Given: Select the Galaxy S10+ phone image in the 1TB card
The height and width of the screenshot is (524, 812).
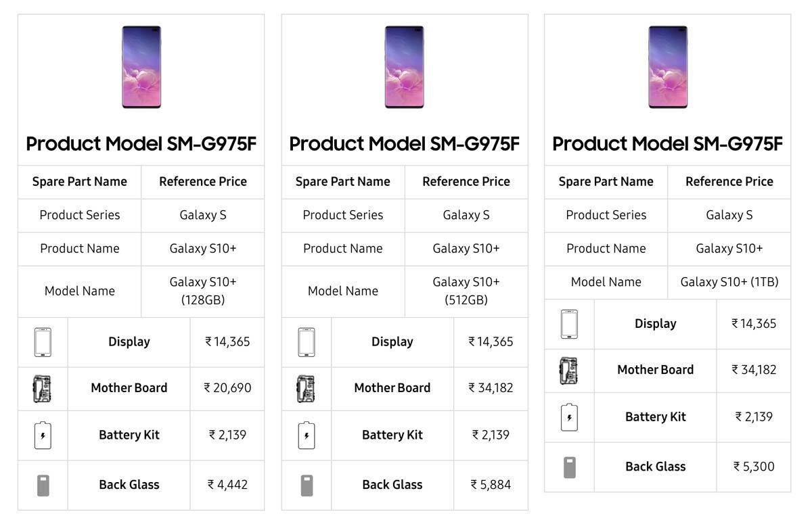Looking at the screenshot, I should (667, 67).
